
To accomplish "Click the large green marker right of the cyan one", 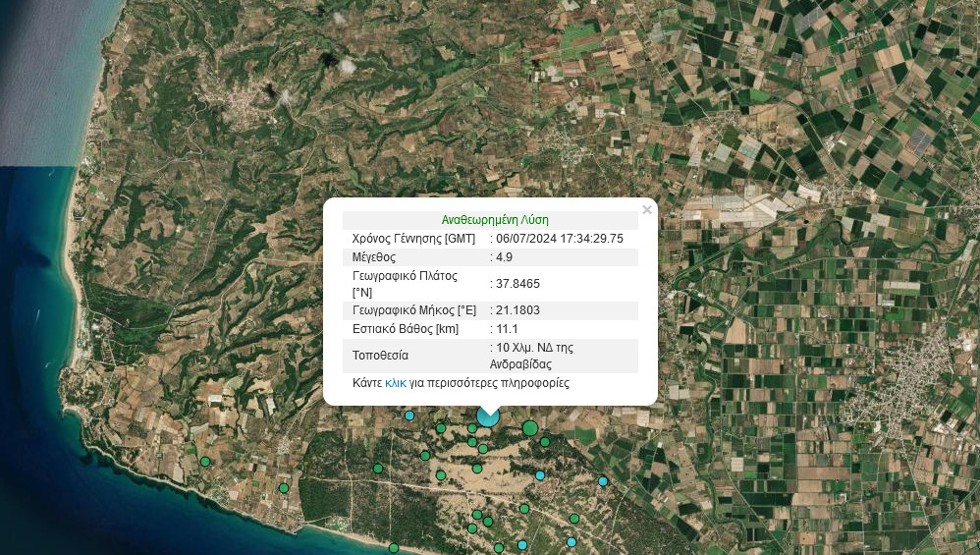I will coord(530,428).
